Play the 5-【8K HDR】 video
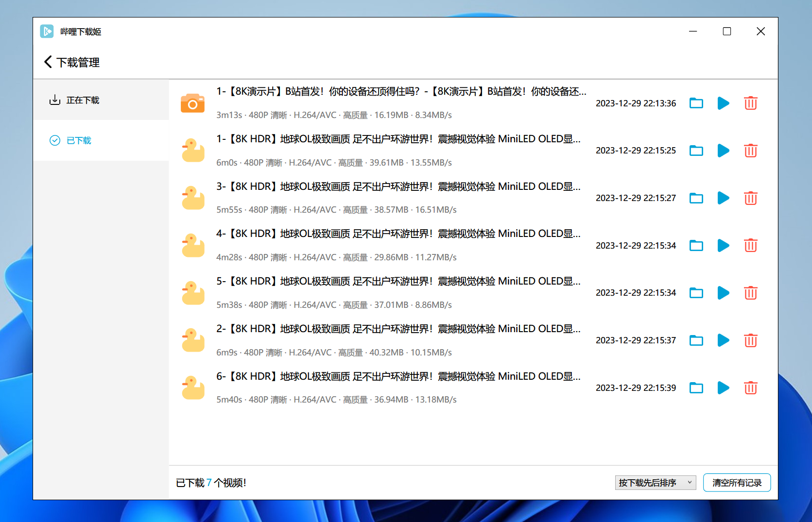812x522 pixels. [723, 293]
